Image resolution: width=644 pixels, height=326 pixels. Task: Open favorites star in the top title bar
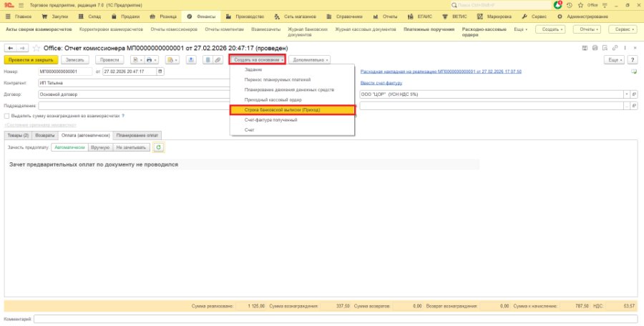coord(581,5)
